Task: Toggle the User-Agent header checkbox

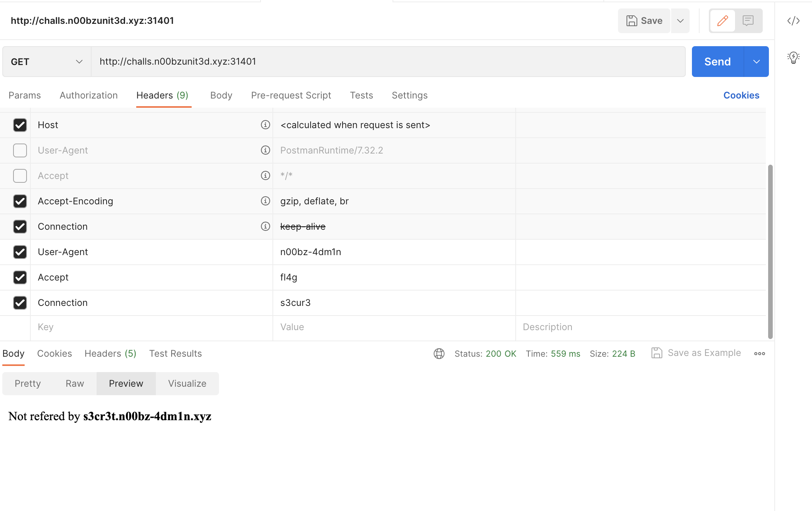Action: pos(19,150)
